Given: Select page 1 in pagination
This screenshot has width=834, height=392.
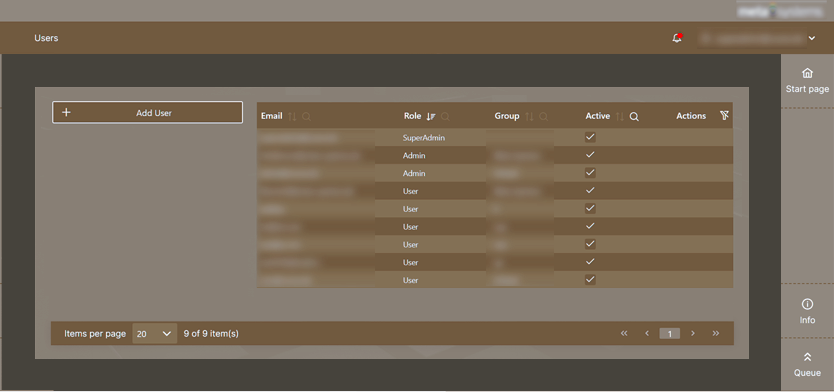Looking at the screenshot, I should tap(670, 333).
